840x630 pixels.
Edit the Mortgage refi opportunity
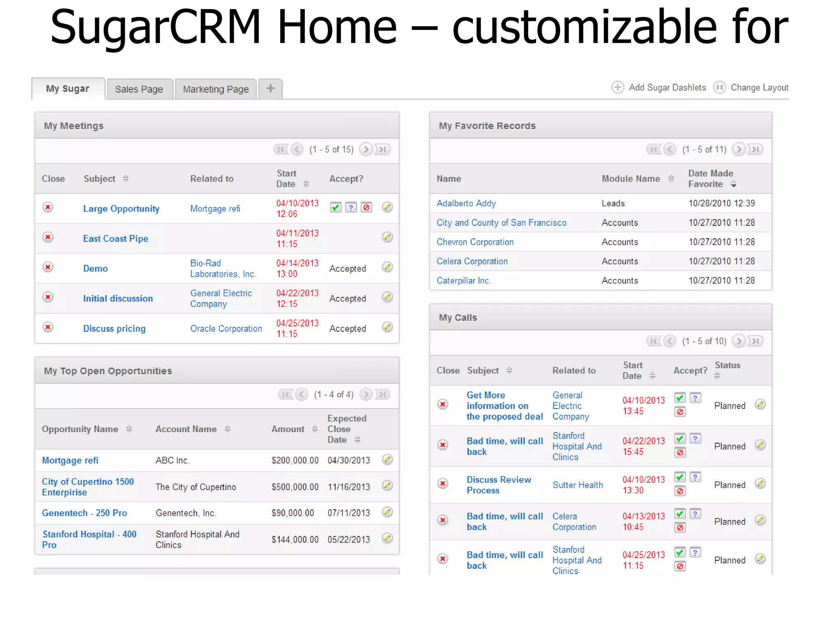pyautogui.click(x=387, y=459)
